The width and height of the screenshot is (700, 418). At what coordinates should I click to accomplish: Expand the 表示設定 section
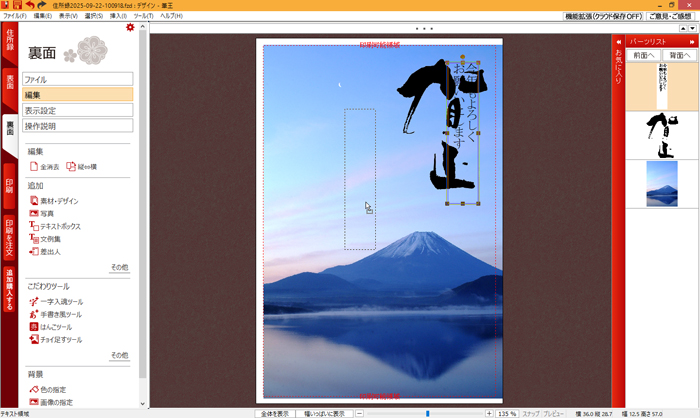pyautogui.click(x=78, y=110)
